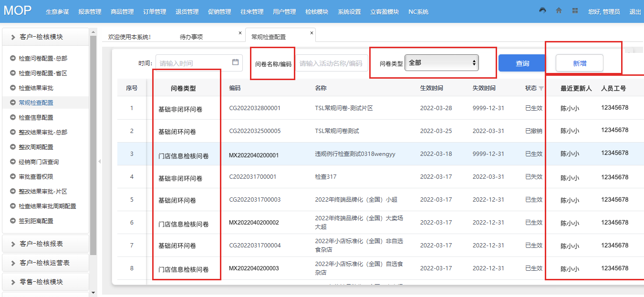Click the 新增 button
Screen dimensions: 644x297
pos(579,63)
